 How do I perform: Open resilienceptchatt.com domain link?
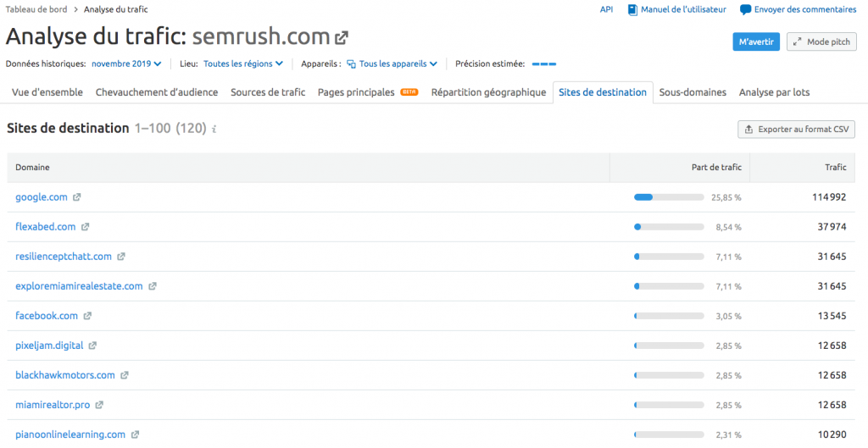tap(64, 257)
